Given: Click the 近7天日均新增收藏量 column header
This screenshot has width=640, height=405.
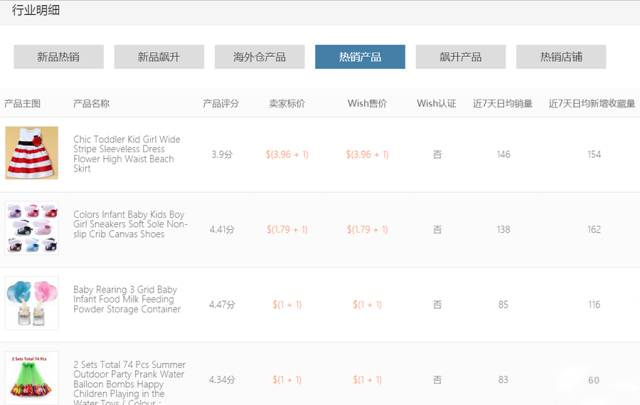Looking at the screenshot, I should click(x=592, y=104).
